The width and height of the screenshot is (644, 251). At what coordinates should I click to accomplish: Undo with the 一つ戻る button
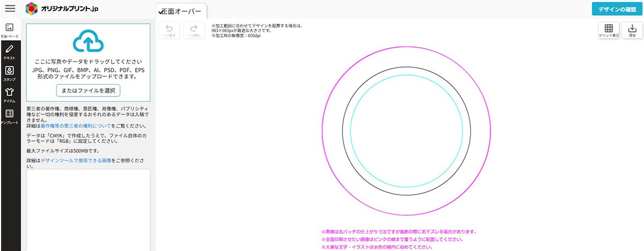tap(169, 31)
